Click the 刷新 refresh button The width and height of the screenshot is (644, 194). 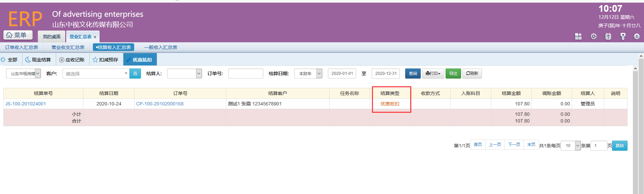(472, 74)
